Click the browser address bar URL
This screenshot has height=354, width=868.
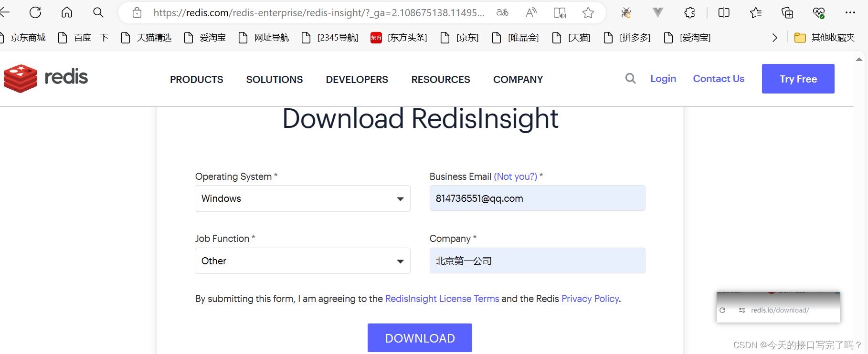(x=318, y=13)
